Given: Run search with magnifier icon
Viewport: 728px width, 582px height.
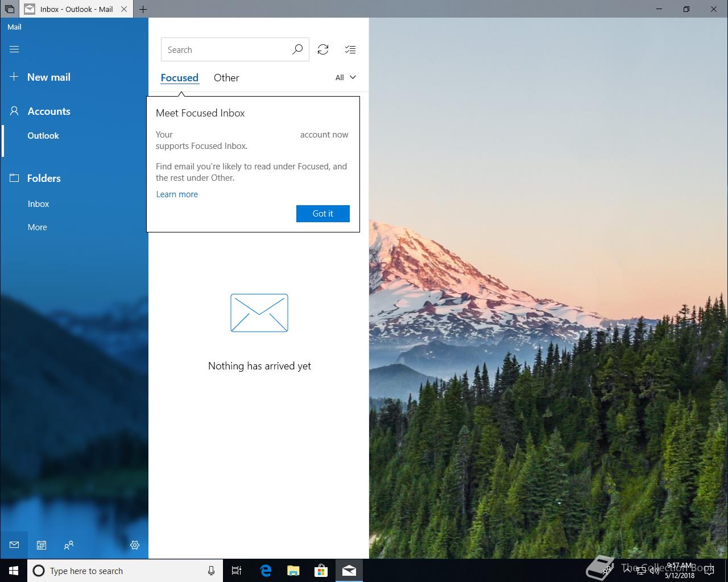Looking at the screenshot, I should (297, 50).
